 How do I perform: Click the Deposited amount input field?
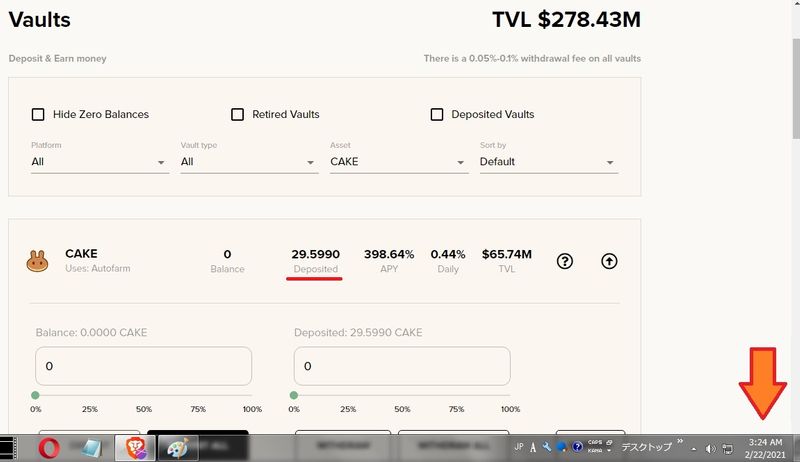point(402,366)
